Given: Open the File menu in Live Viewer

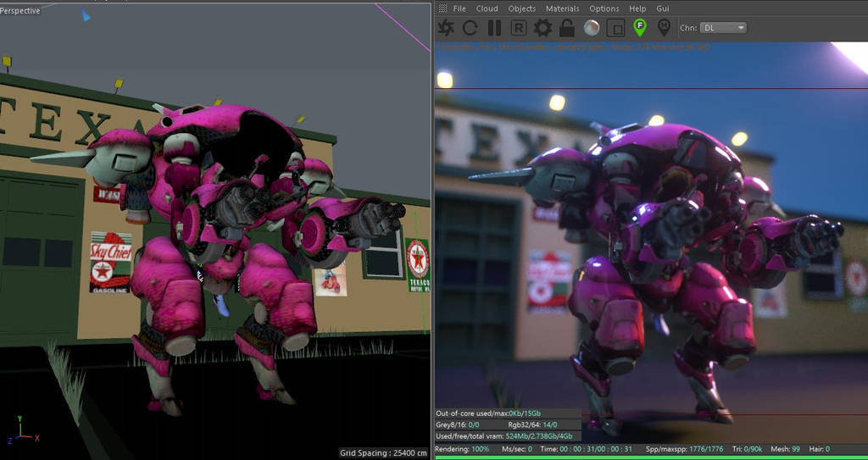Looking at the screenshot, I should [x=459, y=8].
